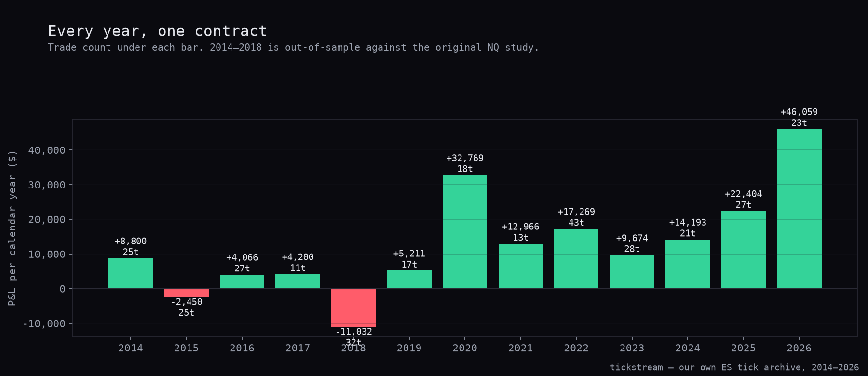
Task: Click the green bar for 2017
Action: coord(298,282)
